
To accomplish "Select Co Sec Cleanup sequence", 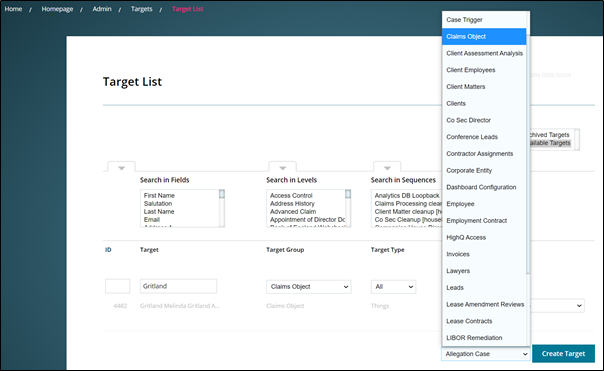I will click(x=408, y=220).
